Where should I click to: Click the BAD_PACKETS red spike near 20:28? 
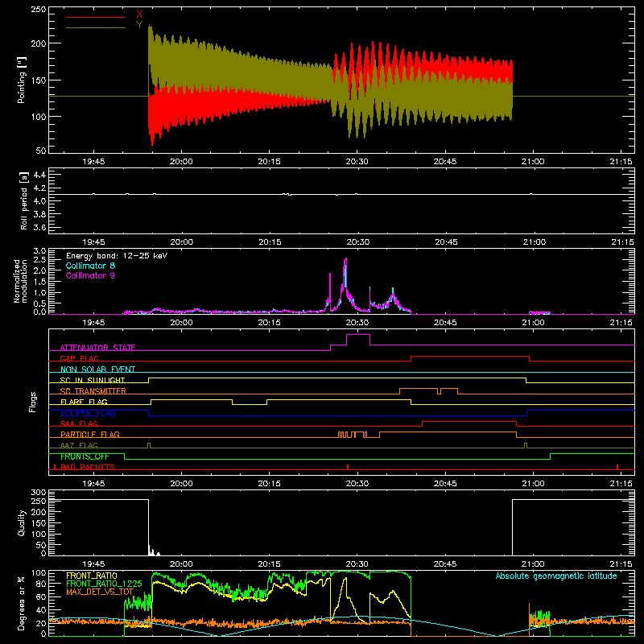tap(348, 467)
